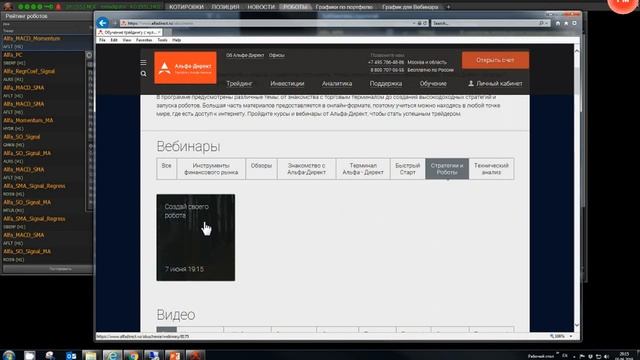
Task: Open the Создай своего робота webinar card
Action: pos(196,238)
